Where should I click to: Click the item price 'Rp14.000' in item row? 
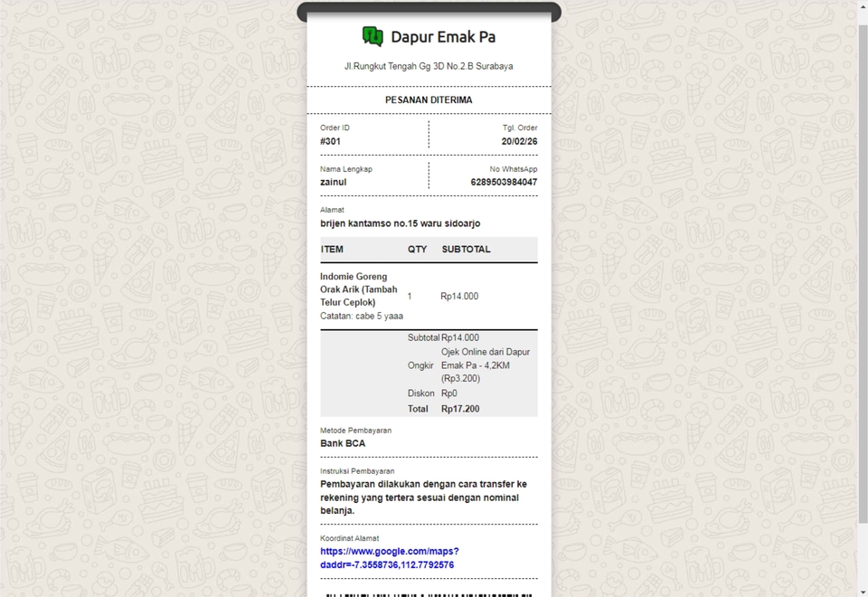459,297
